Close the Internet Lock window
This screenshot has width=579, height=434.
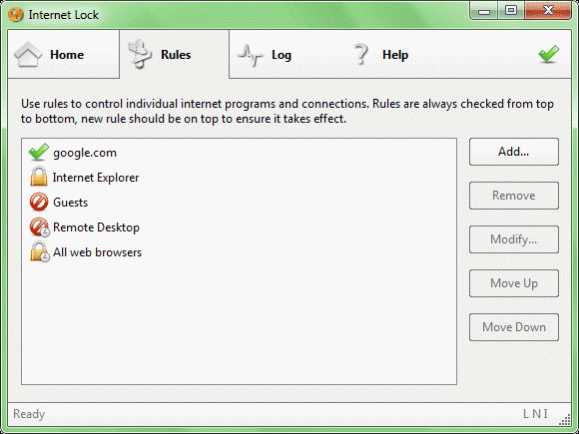click(x=548, y=11)
